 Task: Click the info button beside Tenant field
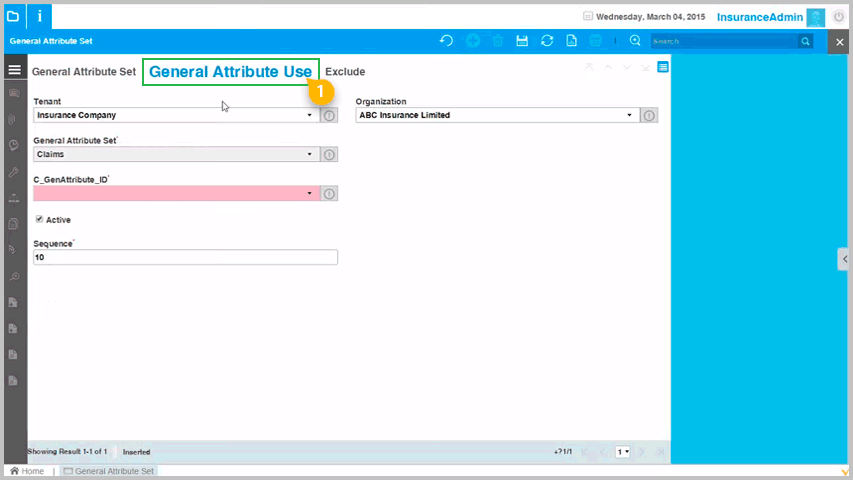pos(329,115)
